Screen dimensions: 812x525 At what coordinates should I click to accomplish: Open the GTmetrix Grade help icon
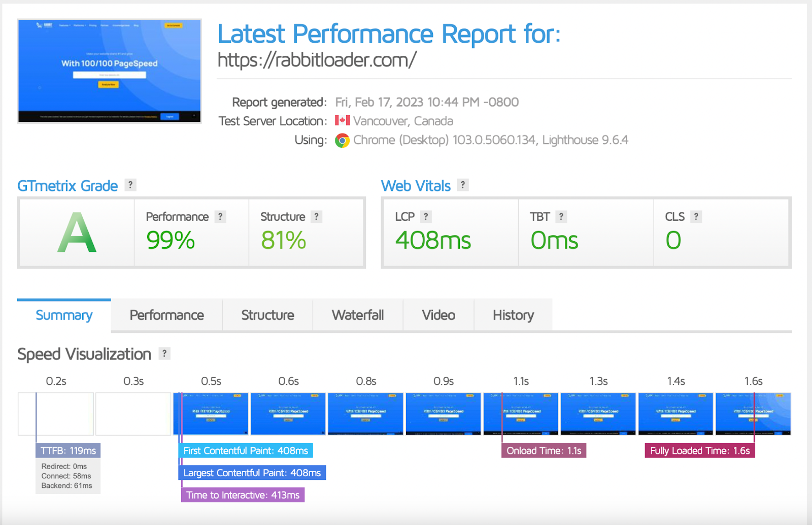coord(130,185)
